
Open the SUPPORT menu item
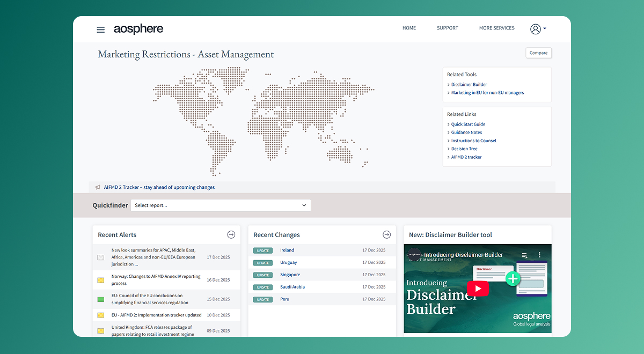(447, 28)
